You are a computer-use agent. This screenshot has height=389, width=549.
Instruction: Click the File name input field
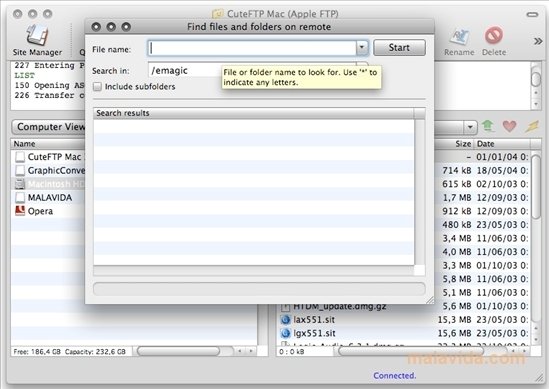pyautogui.click(x=252, y=48)
